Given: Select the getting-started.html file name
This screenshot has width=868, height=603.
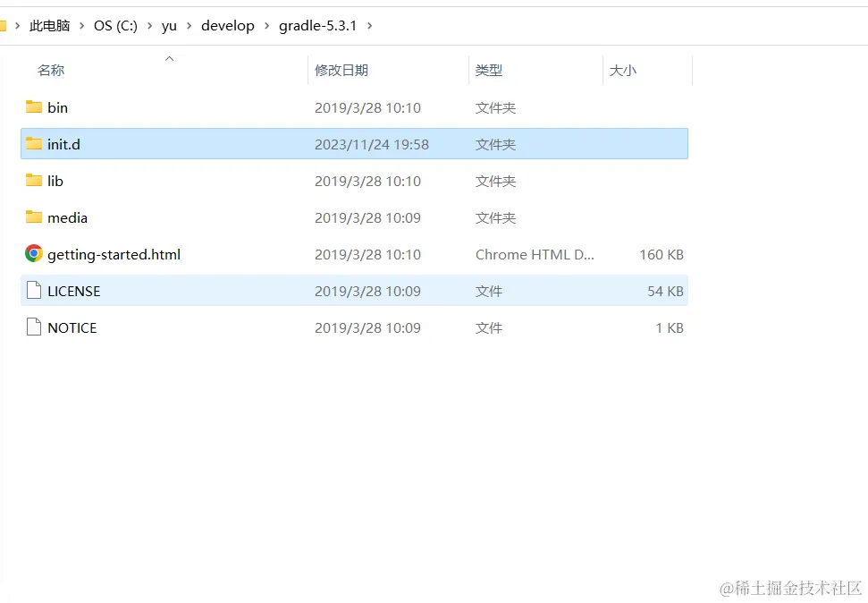Looking at the screenshot, I should coord(114,254).
